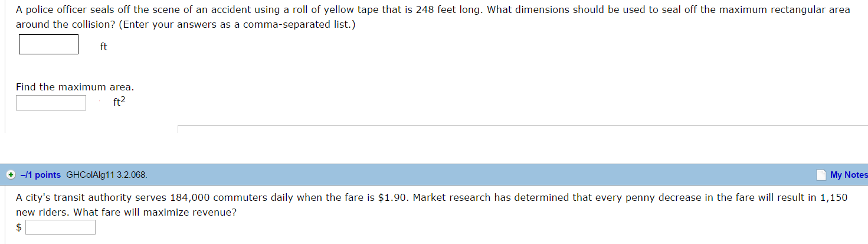Expand the green plus icon beside question points
The width and height of the screenshot is (868, 244).
11,175
